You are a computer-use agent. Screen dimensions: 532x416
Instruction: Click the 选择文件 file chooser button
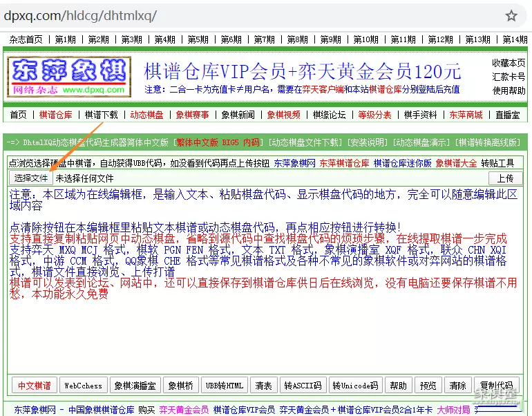[31, 178]
